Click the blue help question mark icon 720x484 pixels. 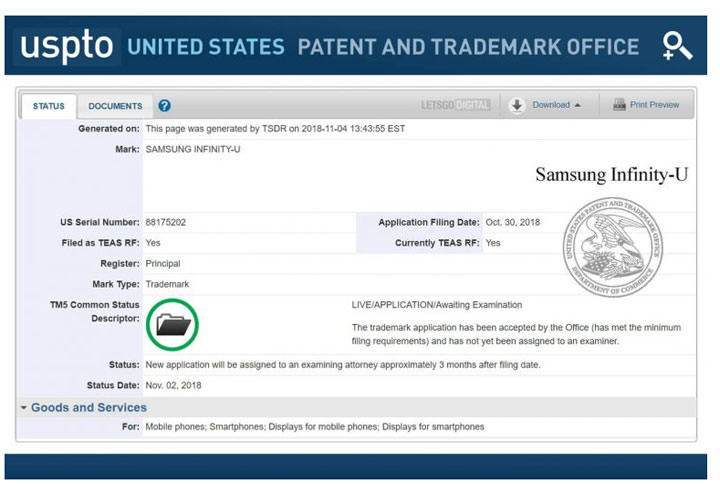coord(165,105)
